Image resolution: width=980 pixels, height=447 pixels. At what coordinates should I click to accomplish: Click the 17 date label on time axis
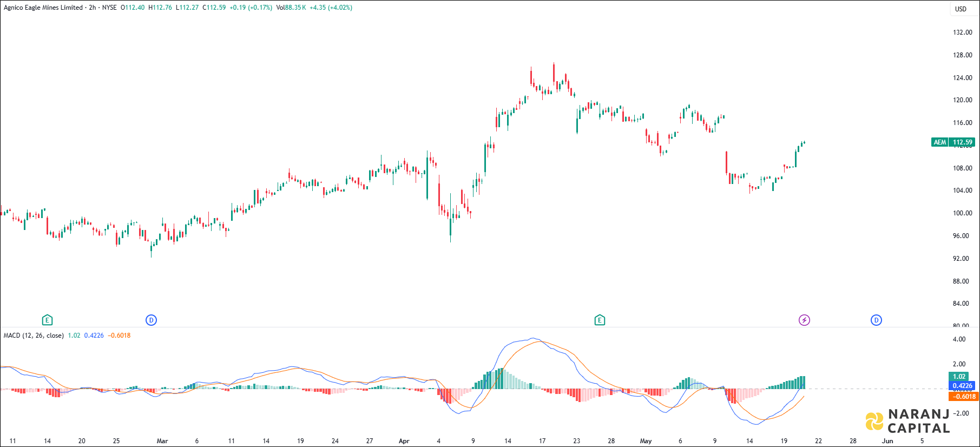[x=542, y=441]
